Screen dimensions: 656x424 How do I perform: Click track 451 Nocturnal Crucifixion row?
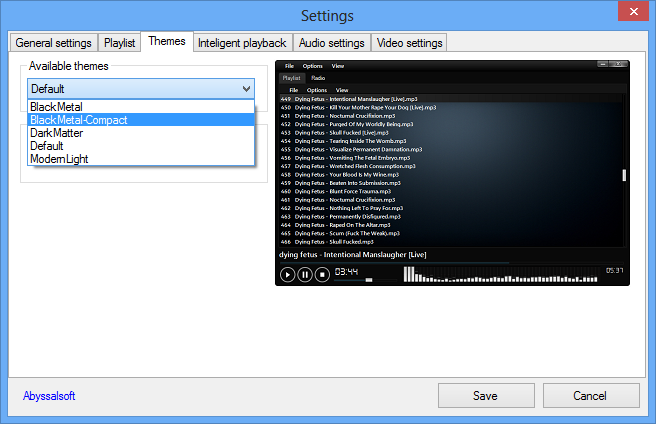tap(451, 116)
